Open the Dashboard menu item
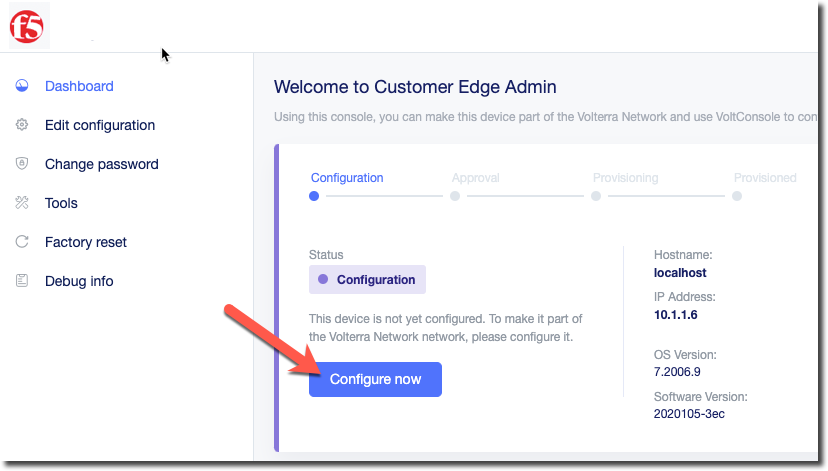Viewport: 828px width, 471px height. click(79, 86)
